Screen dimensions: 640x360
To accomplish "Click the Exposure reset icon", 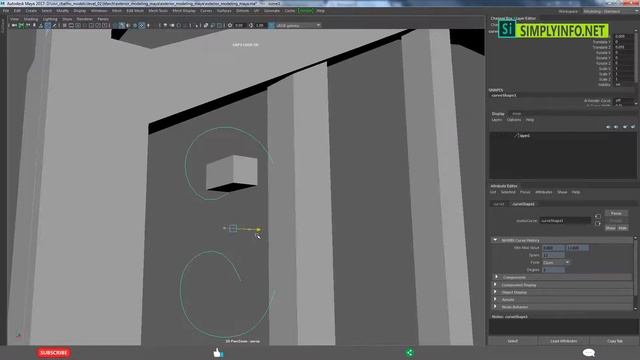I will point(230,25).
